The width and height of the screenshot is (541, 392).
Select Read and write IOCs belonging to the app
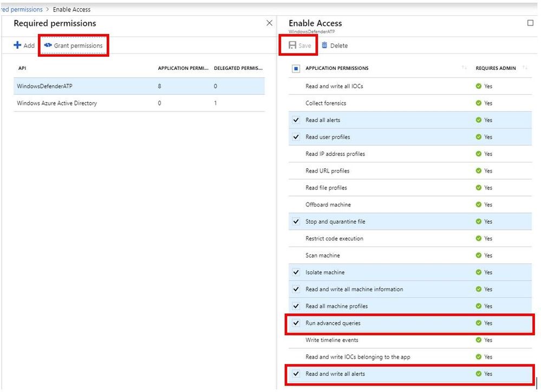(x=410, y=357)
